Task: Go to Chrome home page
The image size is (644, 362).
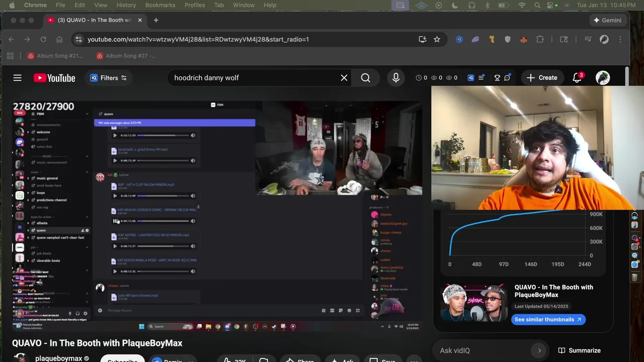Action: (x=59, y=39)
